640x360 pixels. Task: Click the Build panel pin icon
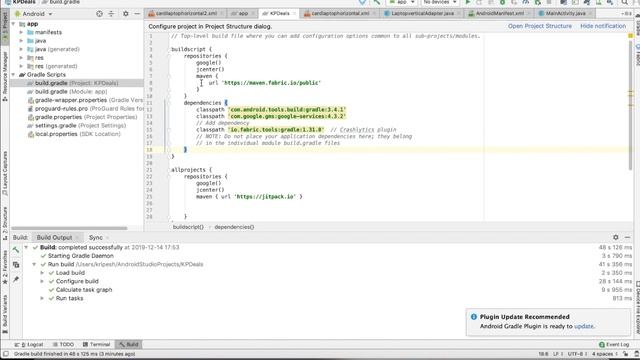(16, 280)
